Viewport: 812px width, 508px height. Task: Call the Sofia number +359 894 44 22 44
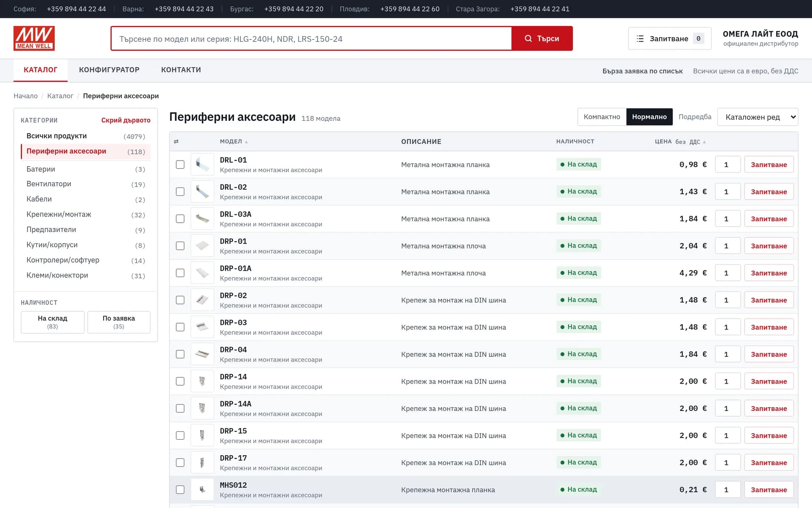(76, 9)
